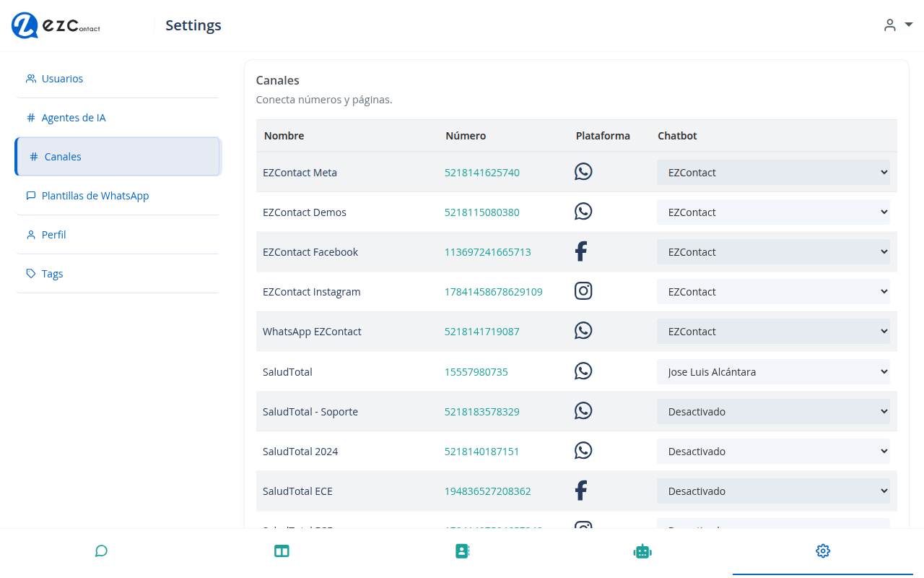
Task: Select the chatbot robot icon in bottom bar
Action: pyautogui.click(x=642, y=551)
